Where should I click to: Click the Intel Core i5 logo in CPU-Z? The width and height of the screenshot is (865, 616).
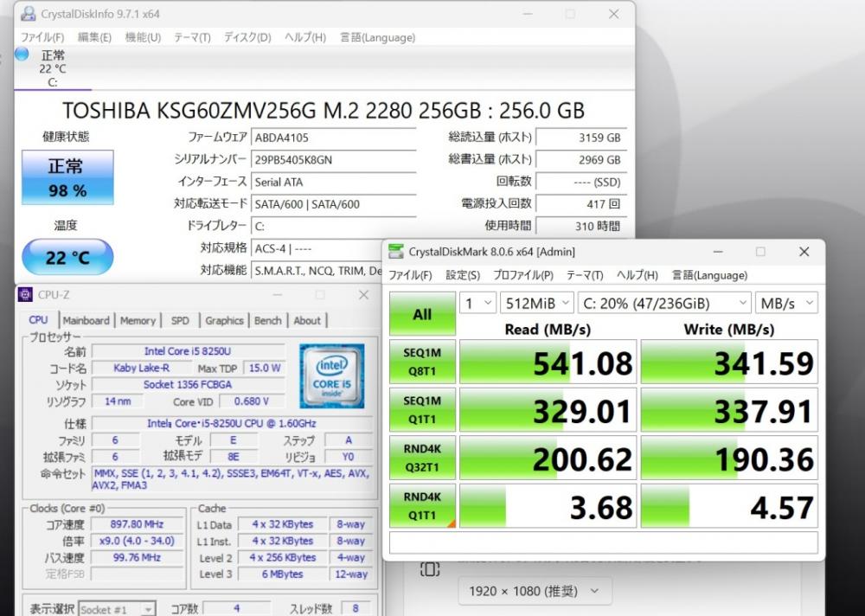coord(332,376)
